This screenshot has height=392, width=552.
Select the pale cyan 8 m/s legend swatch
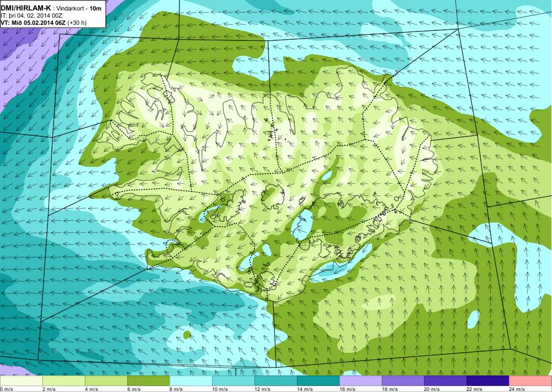[191, 380]
